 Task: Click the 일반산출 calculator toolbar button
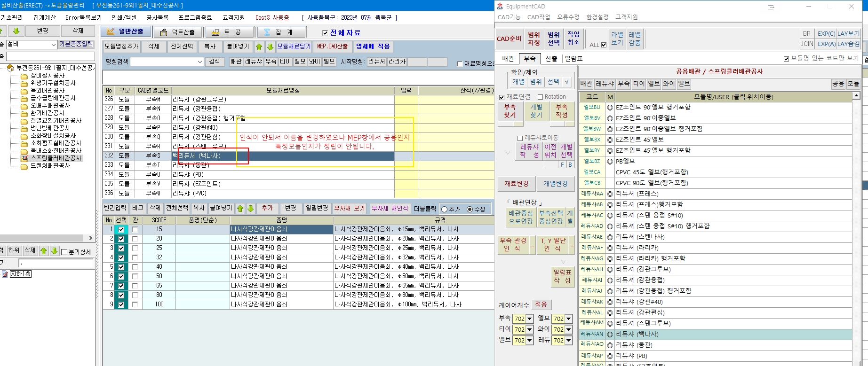tap(126, 31)
